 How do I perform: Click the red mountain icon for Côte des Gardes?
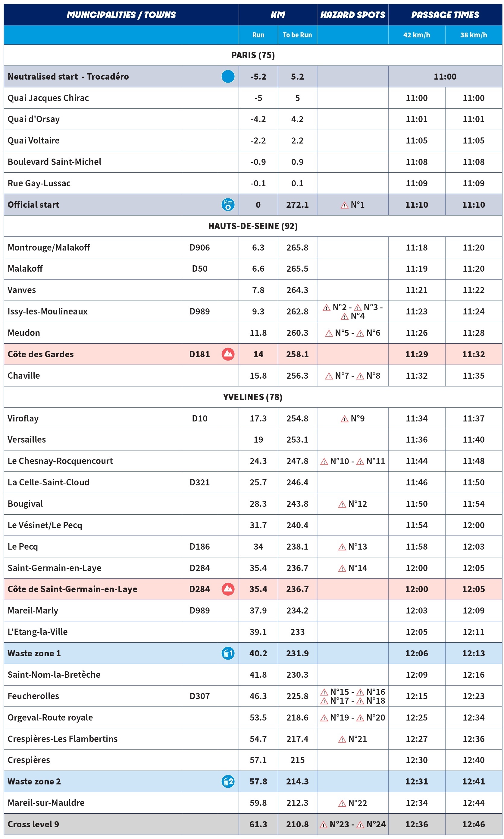tap(228, 354)
